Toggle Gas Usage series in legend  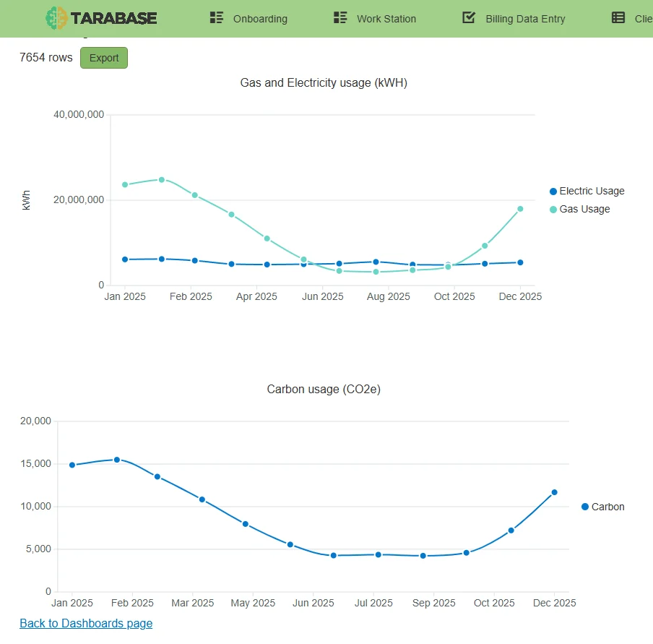click(580, 209)
